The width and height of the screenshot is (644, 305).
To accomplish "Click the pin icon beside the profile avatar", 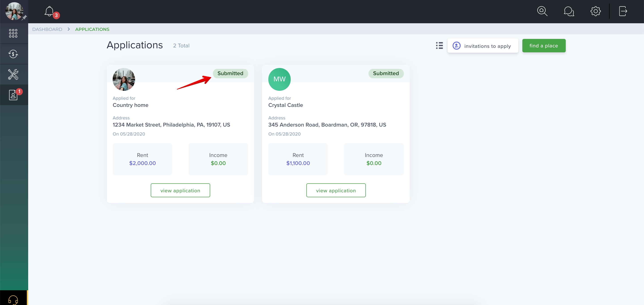I will tap(24, 18).
